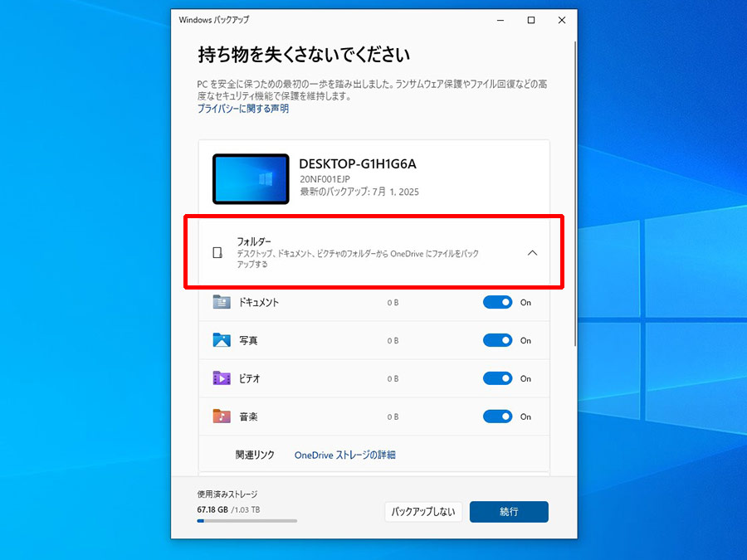Click the フォルダー section icon

[x=217, y=252]
